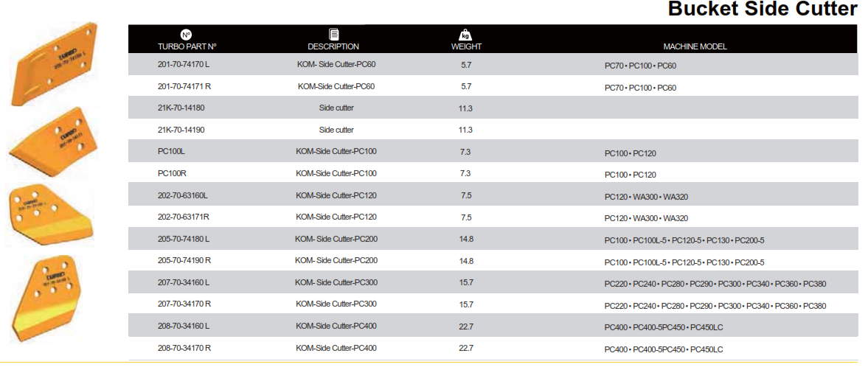Viewport: 868px width, 370px height.
Task: Select part number 207-70-34170 R
Action: [x=184, y=304]
